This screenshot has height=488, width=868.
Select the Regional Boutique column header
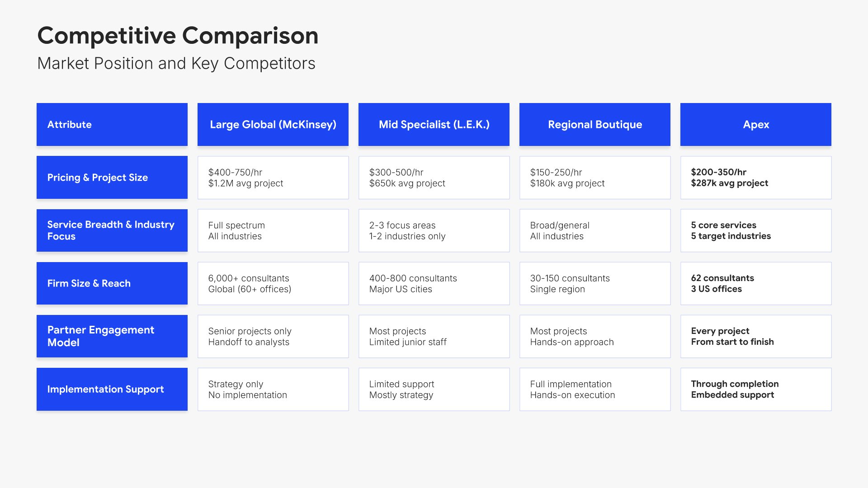coord(594,124)
